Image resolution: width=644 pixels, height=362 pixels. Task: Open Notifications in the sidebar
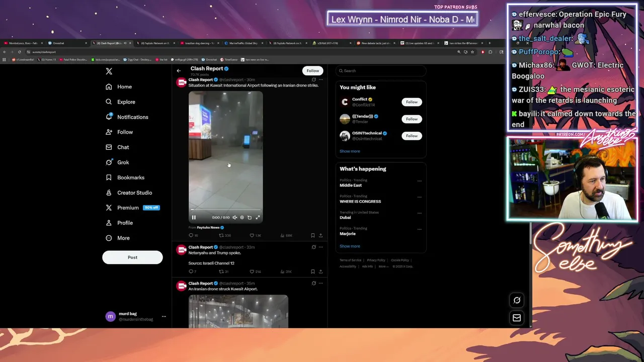(127, 117)
